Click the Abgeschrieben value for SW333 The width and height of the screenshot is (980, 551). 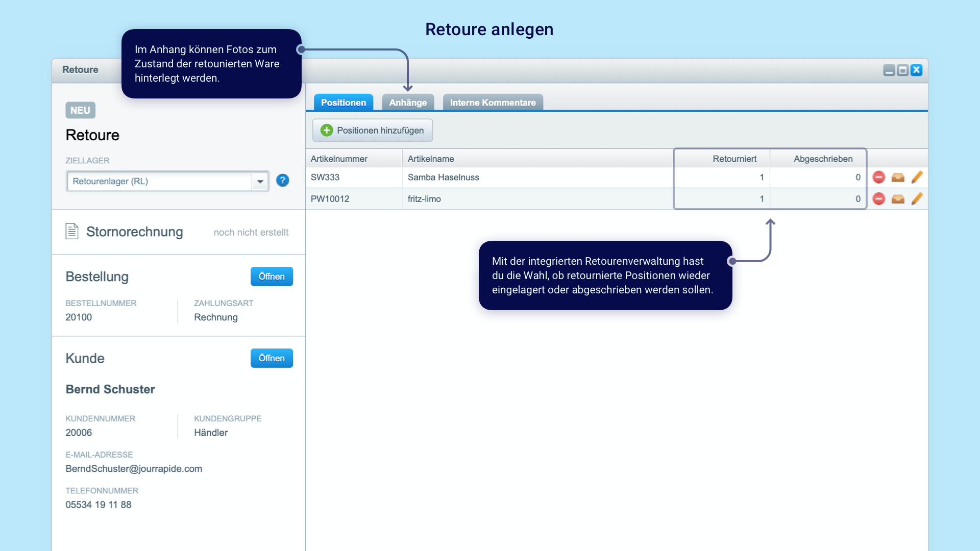818,178
